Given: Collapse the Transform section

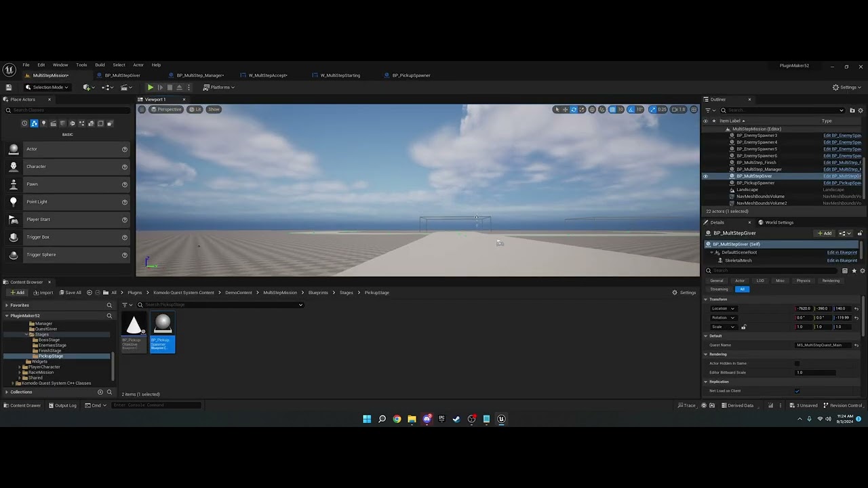Looking at the screenshot, I should [705, 299].
